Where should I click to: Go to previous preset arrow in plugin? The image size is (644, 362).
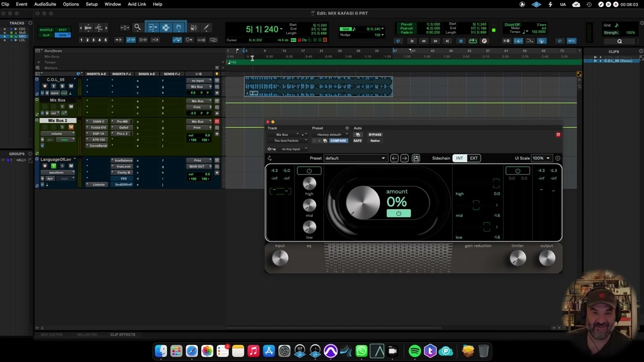(394, 158)
